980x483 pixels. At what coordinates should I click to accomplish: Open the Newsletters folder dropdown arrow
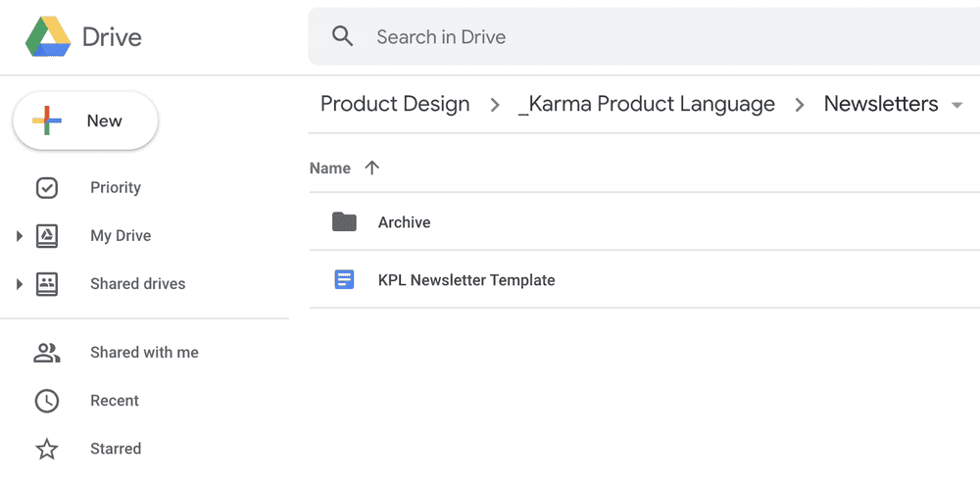(956, 106)
